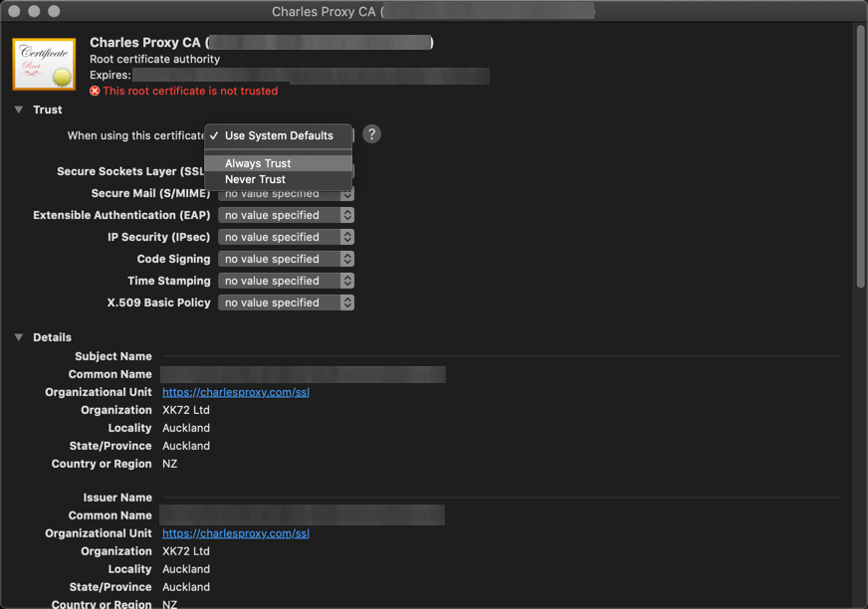This screenshot has width=868, height=609.
Task: Open the Secure Mail (S/MIME) dropdown
Action: click(x=286, y=194)
